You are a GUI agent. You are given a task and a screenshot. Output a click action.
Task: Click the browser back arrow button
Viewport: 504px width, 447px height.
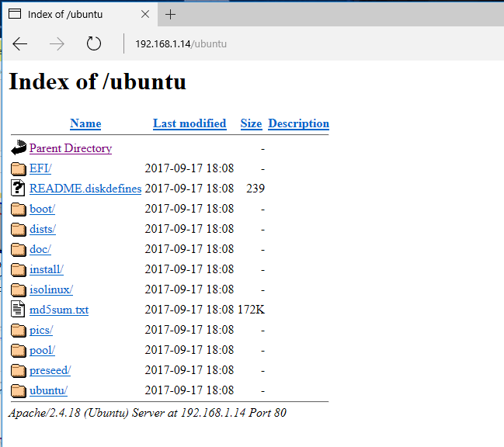[x=20, y=44]
